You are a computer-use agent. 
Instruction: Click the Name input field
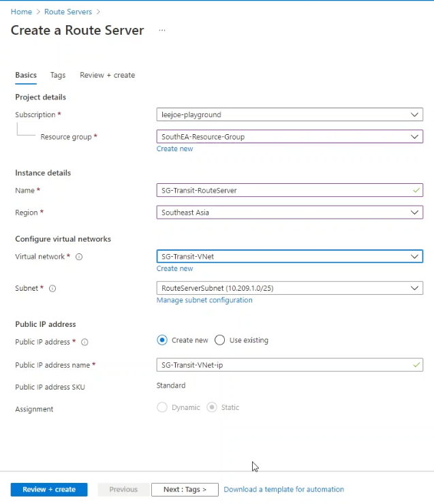pos(290,190)
